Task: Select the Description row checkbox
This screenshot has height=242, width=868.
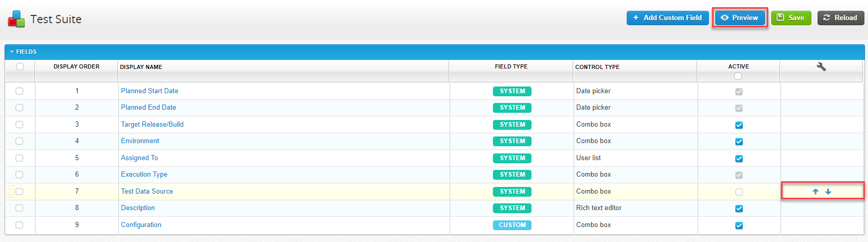Action: [x=20, y=208]
